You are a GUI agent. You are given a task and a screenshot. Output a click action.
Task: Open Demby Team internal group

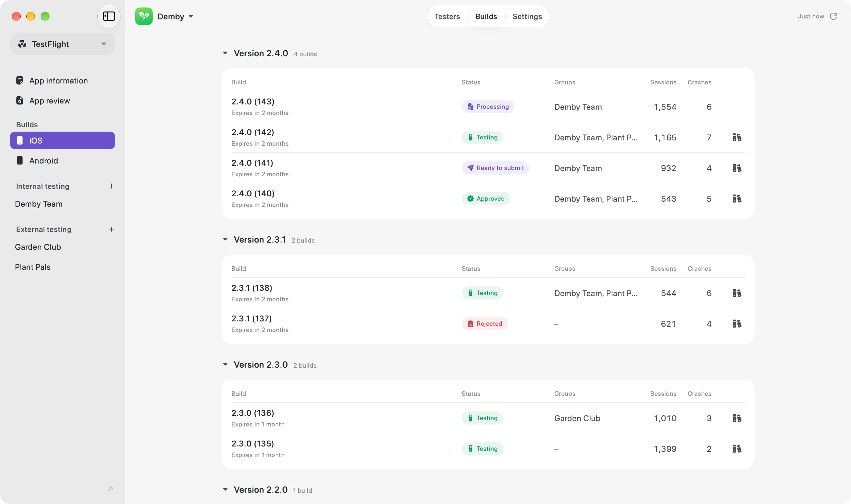[39, 204]
